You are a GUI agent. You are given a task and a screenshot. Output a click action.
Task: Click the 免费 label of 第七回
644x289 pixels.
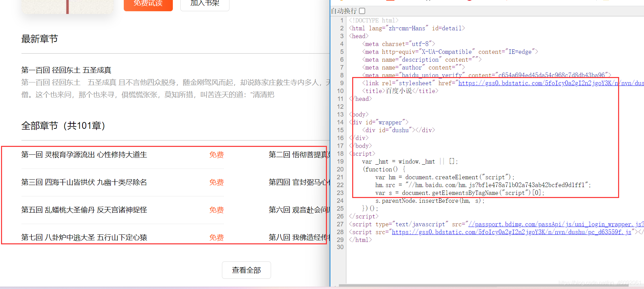(x=216, y=238)
